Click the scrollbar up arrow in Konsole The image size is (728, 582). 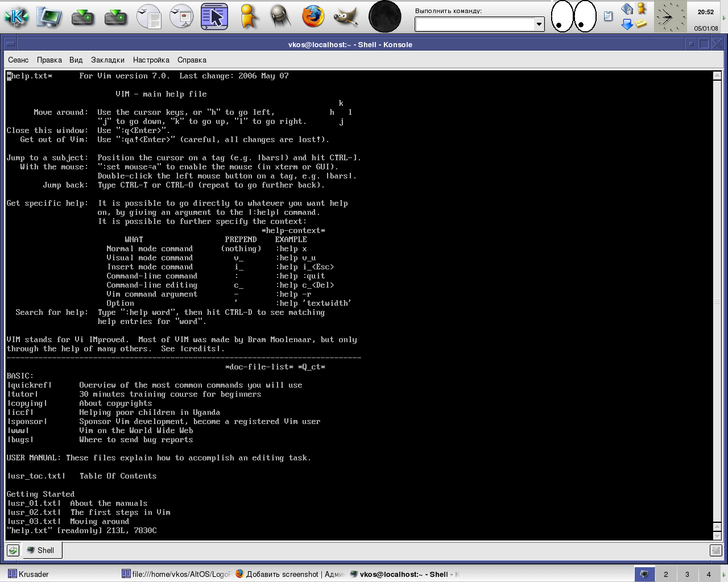(717, 76)
